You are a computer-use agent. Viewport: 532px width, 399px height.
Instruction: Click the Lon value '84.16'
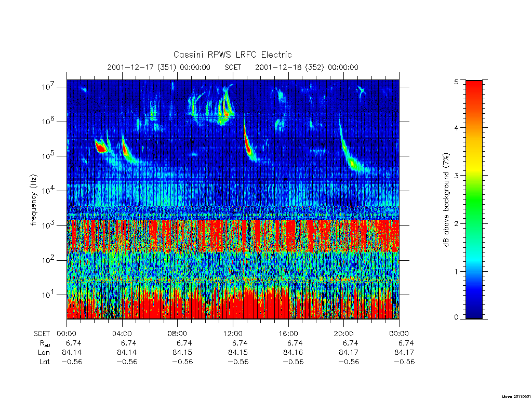click(x=293, y=353)
